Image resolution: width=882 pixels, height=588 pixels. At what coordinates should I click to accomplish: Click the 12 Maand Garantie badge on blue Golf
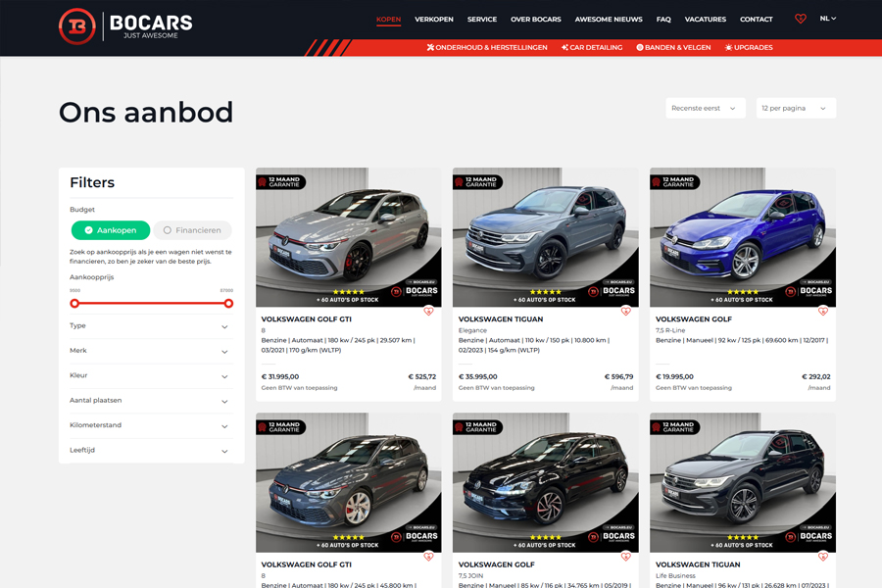675,181
